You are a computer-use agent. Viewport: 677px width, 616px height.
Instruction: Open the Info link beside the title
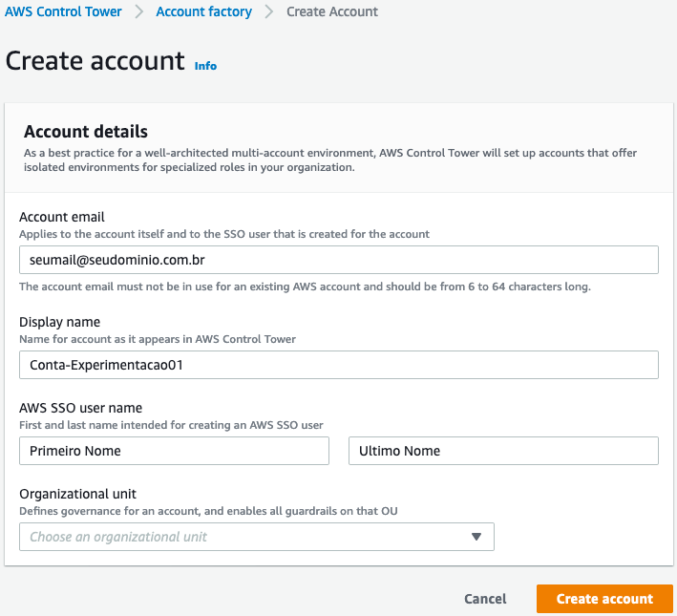coord(205,66)
